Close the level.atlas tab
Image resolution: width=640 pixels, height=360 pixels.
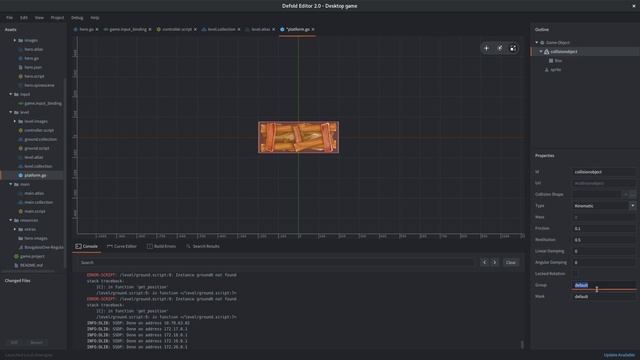[x=273, y=29]
